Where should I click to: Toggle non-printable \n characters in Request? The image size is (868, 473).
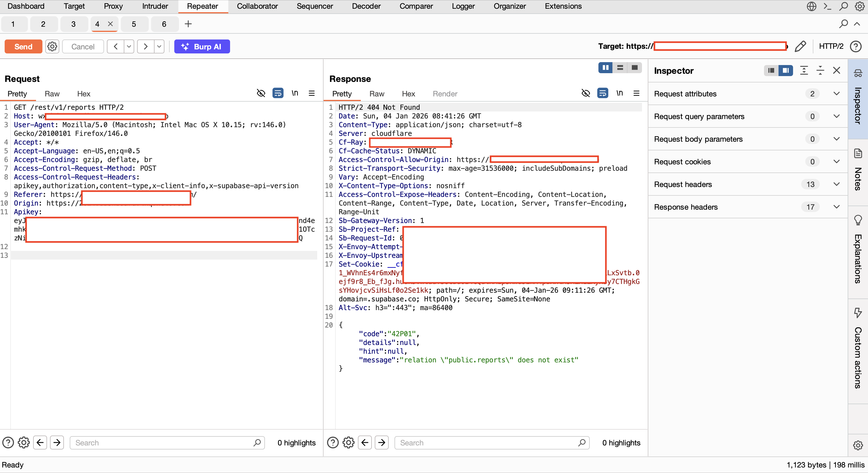point(295,93)
